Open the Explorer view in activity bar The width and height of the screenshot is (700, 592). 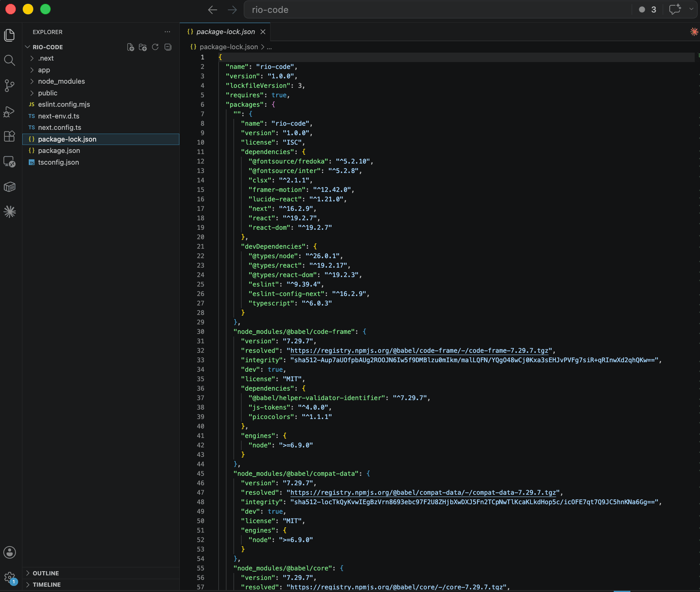click(x=9, y=35)
